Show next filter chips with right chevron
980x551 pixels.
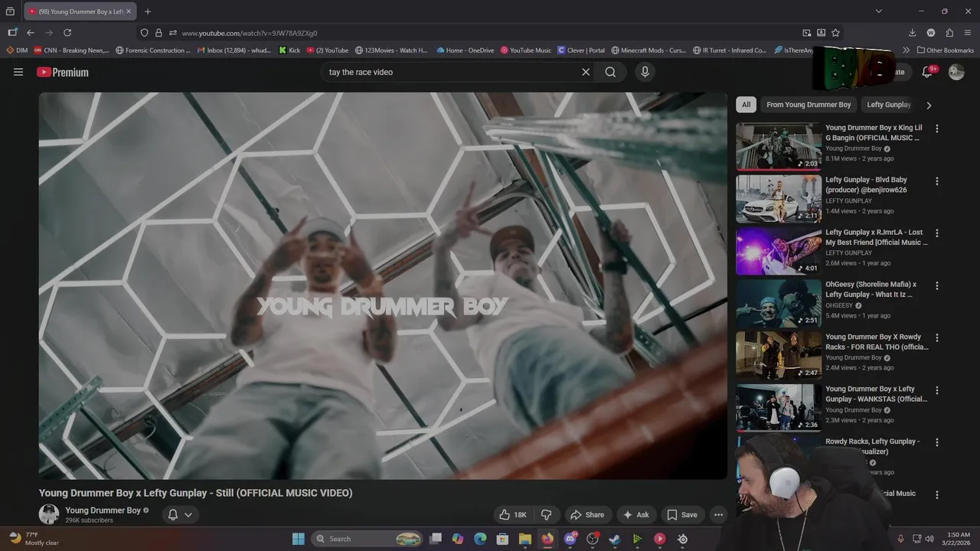point(929,105)
